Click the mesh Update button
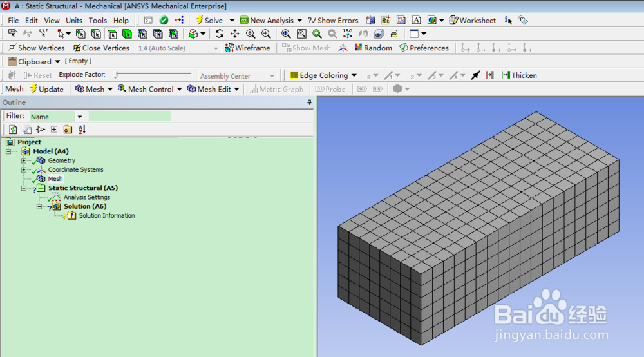Image resolution: width=644 pixels, height=357 pixels. [46, 89]
